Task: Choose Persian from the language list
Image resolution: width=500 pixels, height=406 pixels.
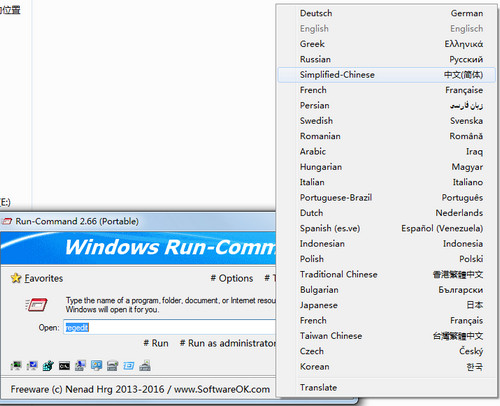Action: (387, 105)
